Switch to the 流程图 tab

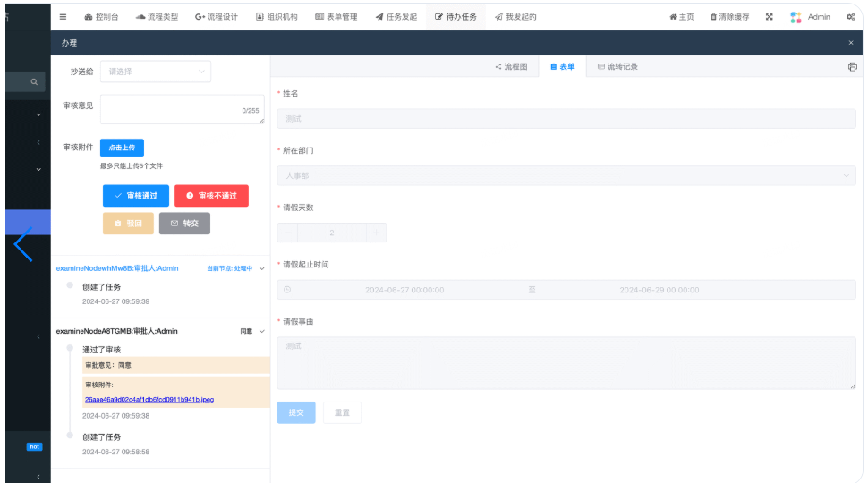[511, 67]
